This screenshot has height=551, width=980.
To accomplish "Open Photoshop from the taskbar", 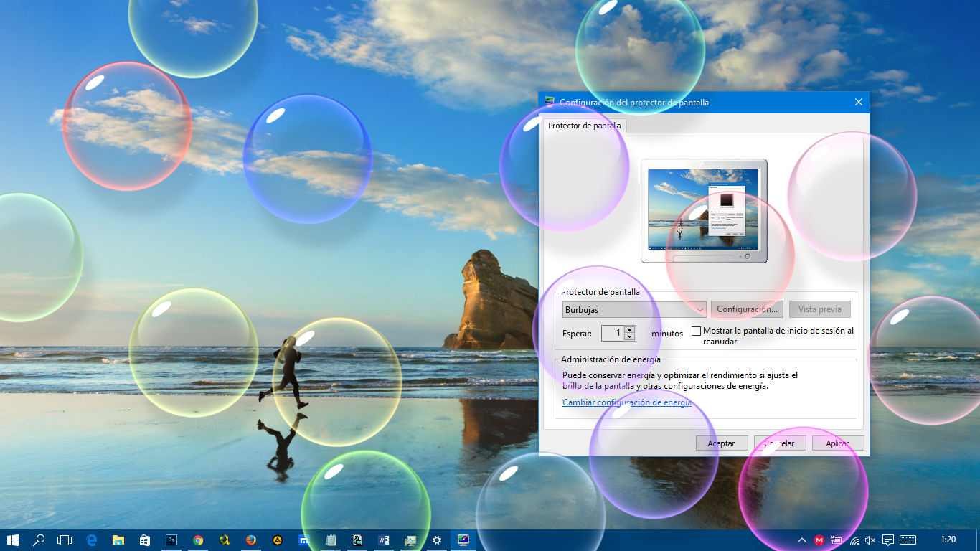I will click(171, 540).
